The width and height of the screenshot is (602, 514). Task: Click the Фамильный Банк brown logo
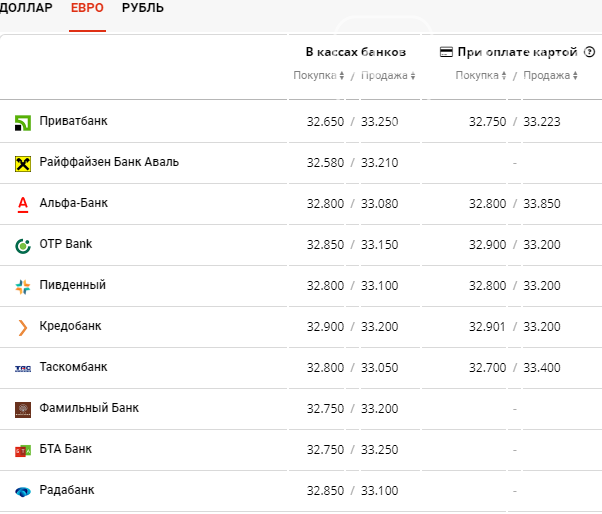pyautogui.click(x=23, y=410)
